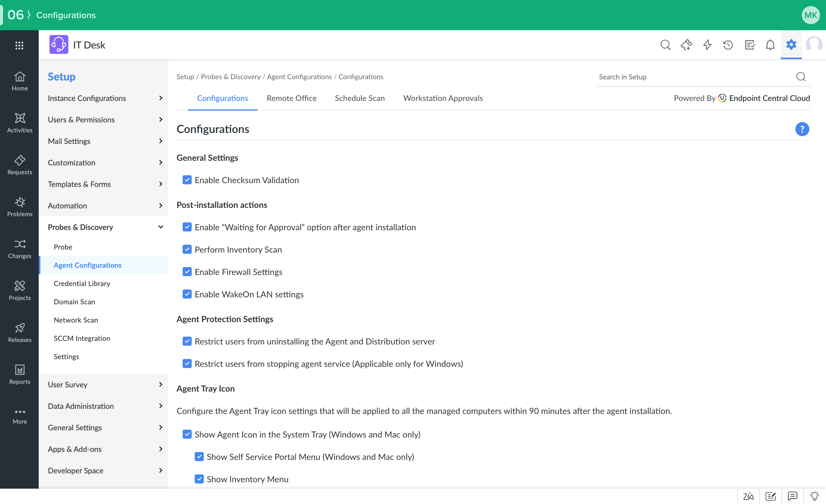Screen dimensions: 826x504
Task: Open Reports module
Action: [x=19, y=374]
